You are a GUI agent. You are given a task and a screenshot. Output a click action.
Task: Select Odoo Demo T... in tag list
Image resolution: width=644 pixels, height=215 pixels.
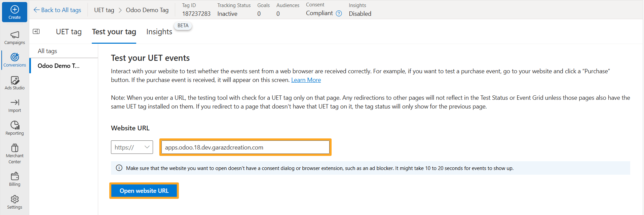59,66
